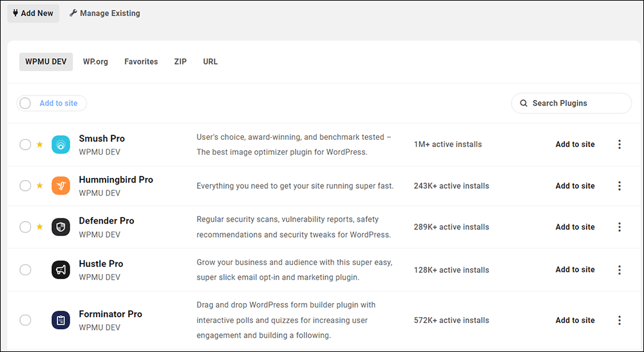
Task: Click the Hummingbird Pro plugin name
Action: (x=116, y=180)
